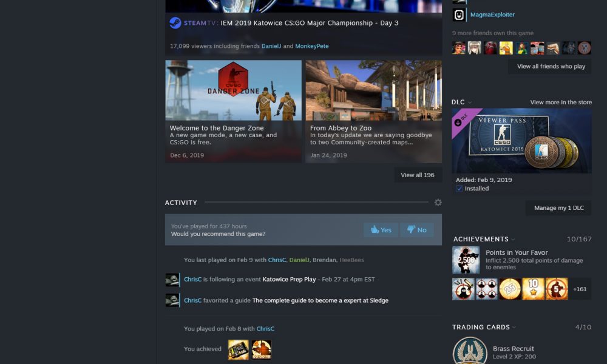
Task: Collapse the DLC section chevron
Action: 470,103
